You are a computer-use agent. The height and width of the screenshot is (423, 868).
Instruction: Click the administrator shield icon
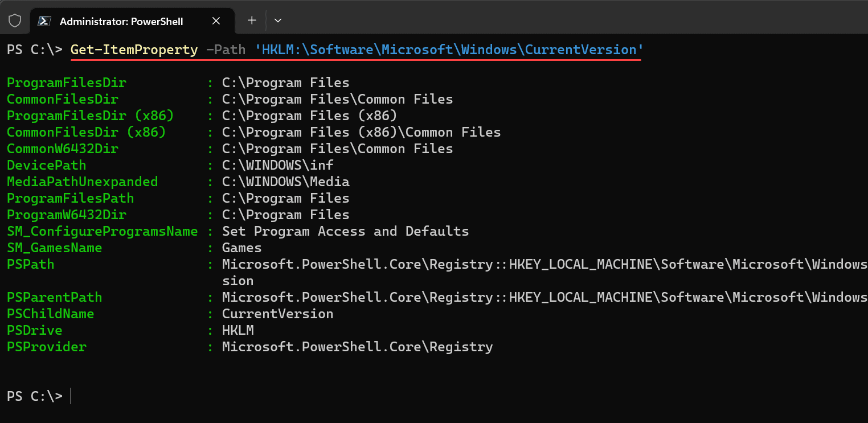15,21
